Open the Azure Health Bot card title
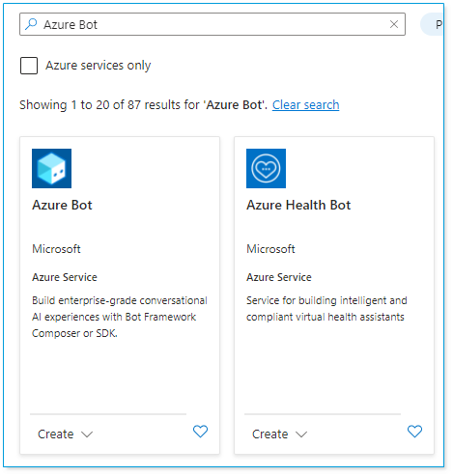The height and width of the screenshot is (476, 453). (x=298, y=205)
